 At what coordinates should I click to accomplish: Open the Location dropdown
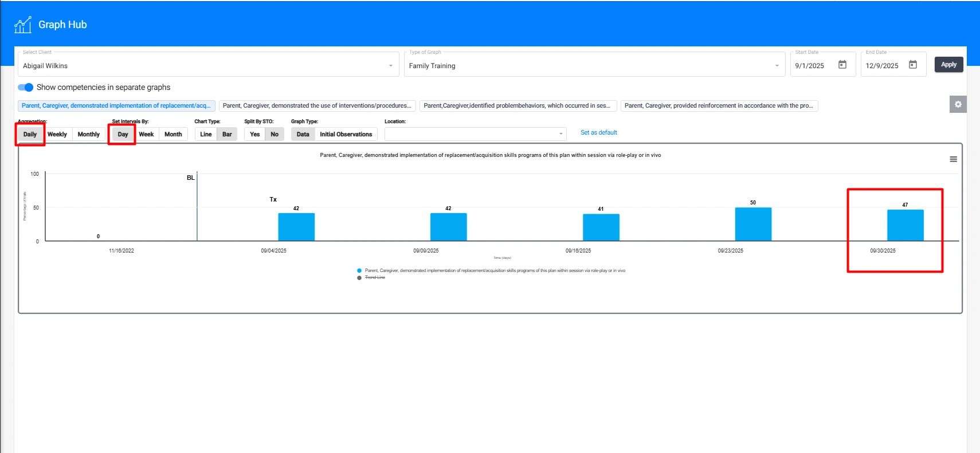(475, 134)
